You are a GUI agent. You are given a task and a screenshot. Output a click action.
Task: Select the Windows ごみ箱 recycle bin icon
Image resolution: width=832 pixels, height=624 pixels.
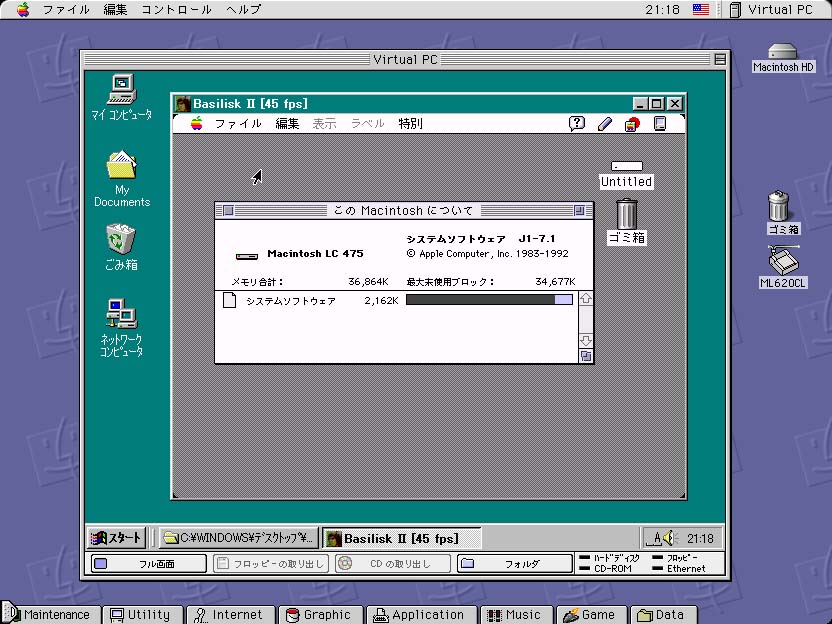(x=121, y=239)
